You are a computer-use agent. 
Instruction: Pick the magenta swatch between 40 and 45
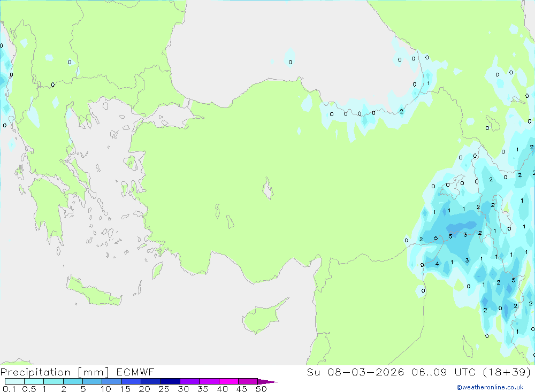coord(228,381)
